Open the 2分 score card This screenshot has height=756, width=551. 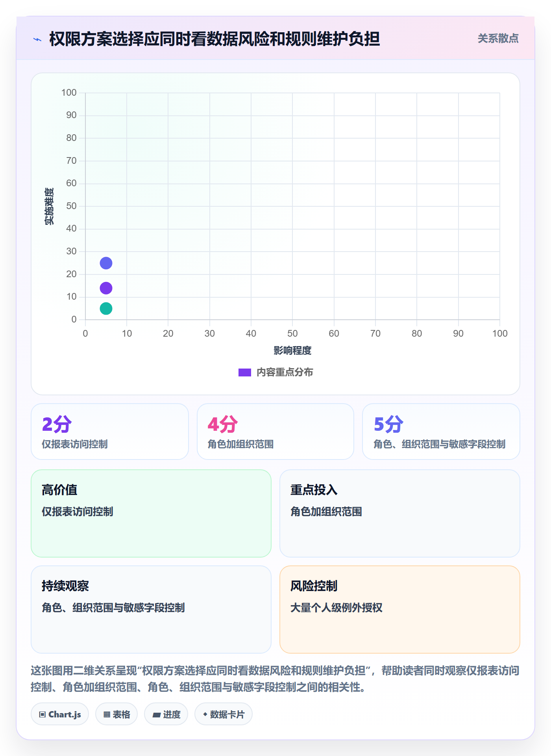[110, 432]
